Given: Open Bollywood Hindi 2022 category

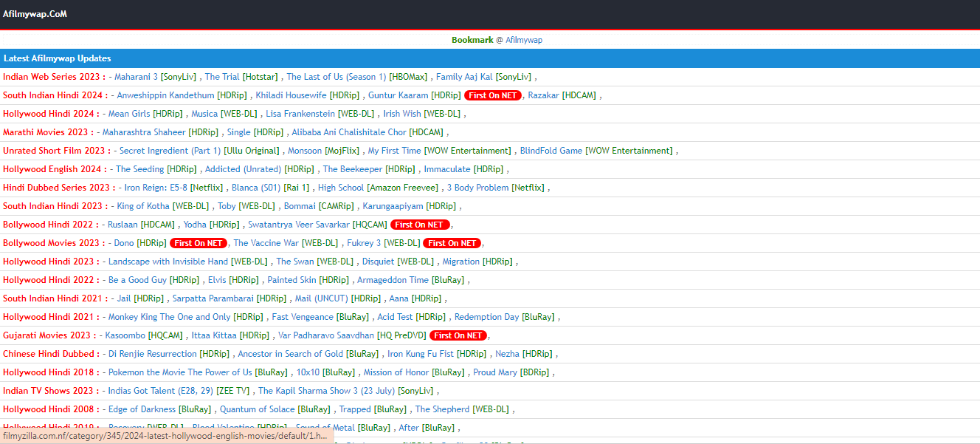Looking at the screenshot, I should (52, 225).
